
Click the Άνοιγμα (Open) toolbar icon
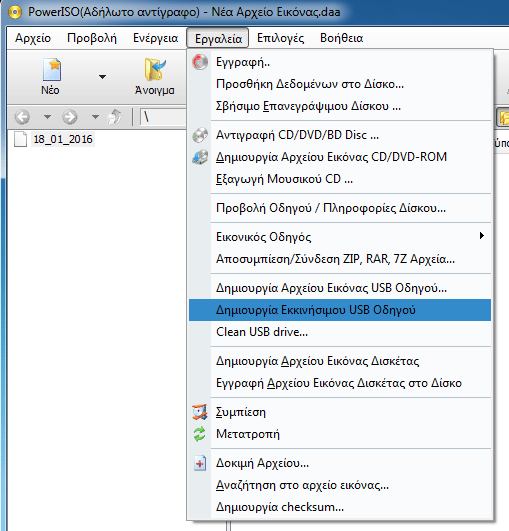click(155, 70)
